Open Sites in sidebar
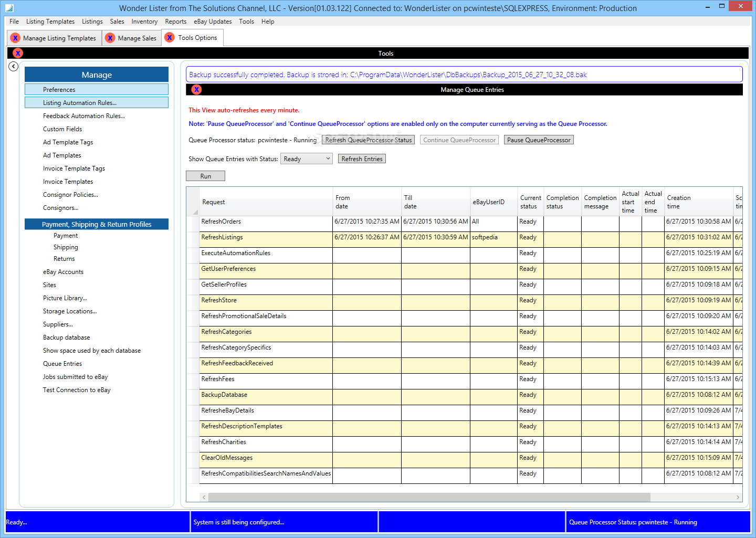The width and height of the screenshot is (756, 538). tap(49, 284)
